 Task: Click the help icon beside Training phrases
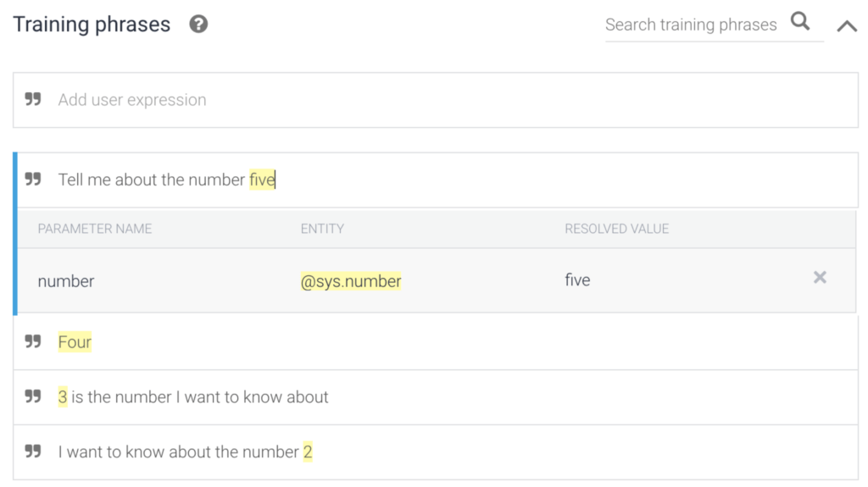tap(198, 25)
